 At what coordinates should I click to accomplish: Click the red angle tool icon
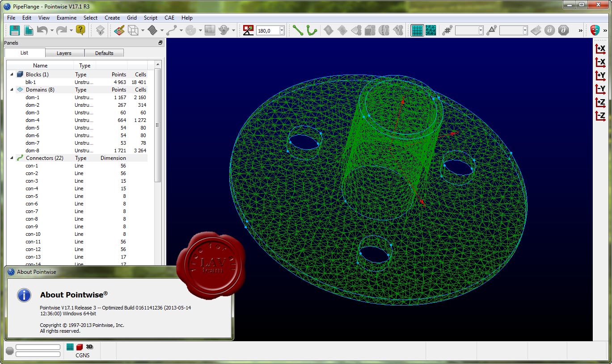pos(248,30)
